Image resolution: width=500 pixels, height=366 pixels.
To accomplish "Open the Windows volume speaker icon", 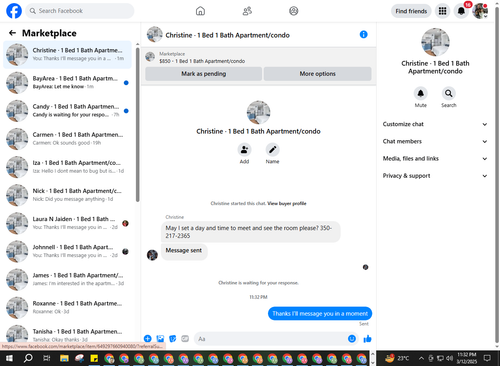I will [x=450, y=358].
